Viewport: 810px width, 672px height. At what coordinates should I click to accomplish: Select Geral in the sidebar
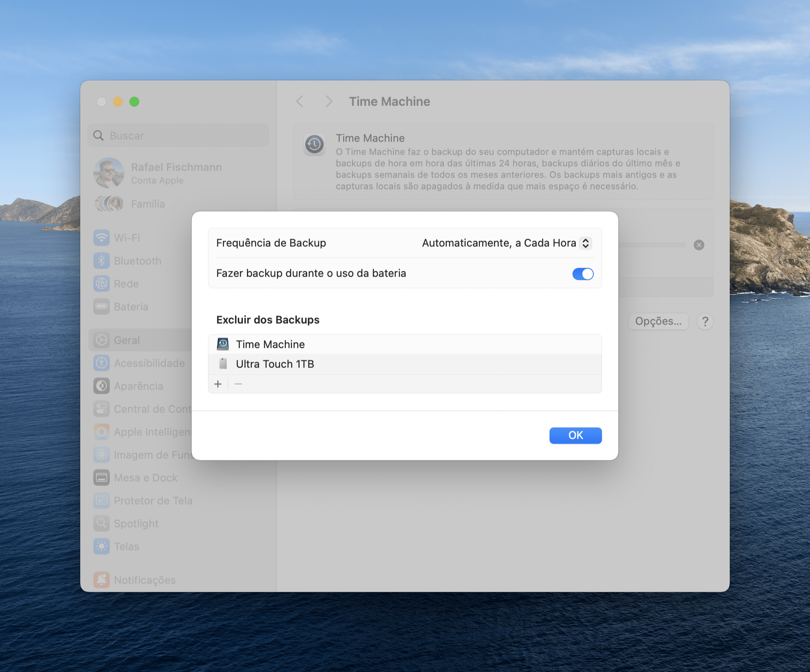click(140, 340)
